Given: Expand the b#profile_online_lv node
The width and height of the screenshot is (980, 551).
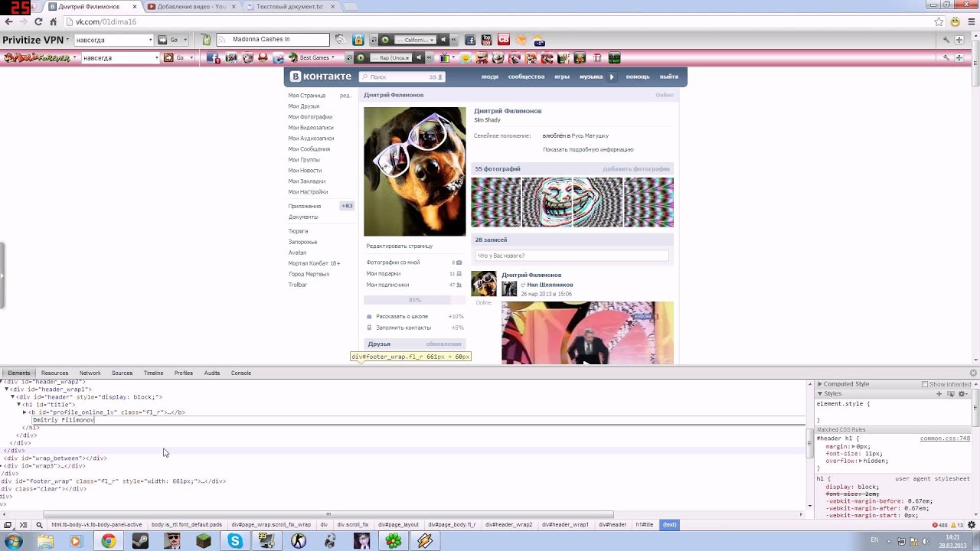Looking at the screenshot, I should pos(24,412).
